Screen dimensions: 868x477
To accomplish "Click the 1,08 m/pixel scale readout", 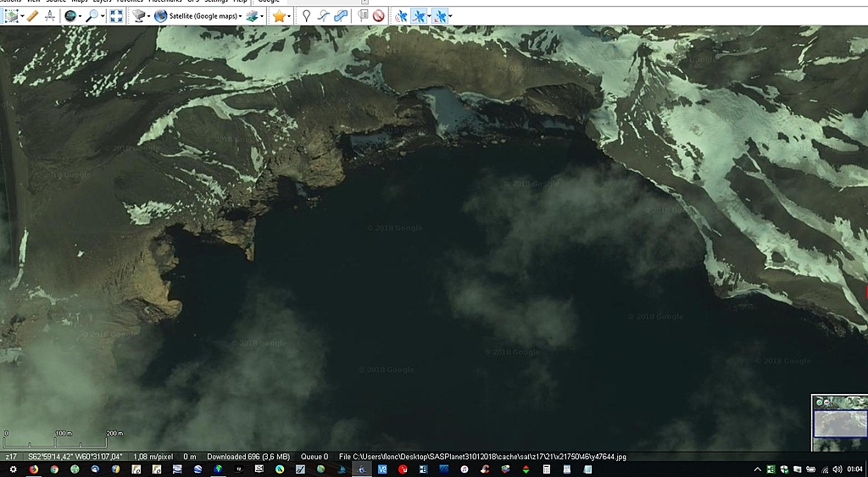I will click(x=153, y=457).
